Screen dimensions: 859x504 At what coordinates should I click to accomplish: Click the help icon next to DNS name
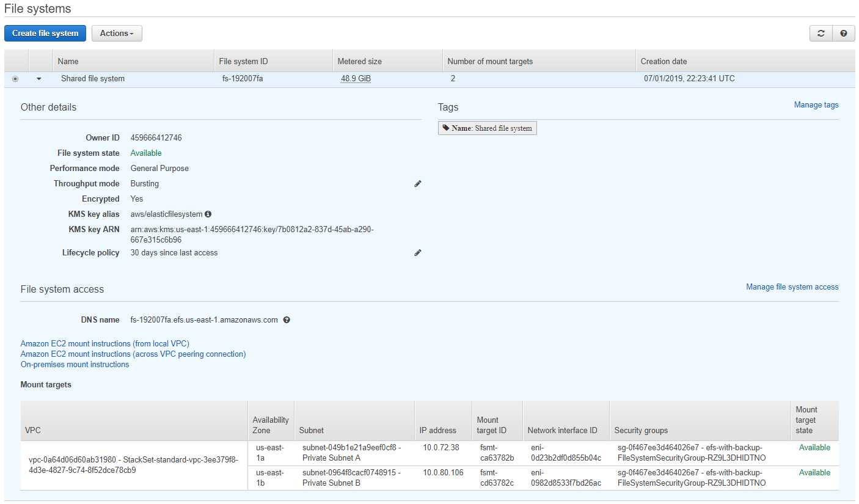pyautogui.click(x=287, y=320)
